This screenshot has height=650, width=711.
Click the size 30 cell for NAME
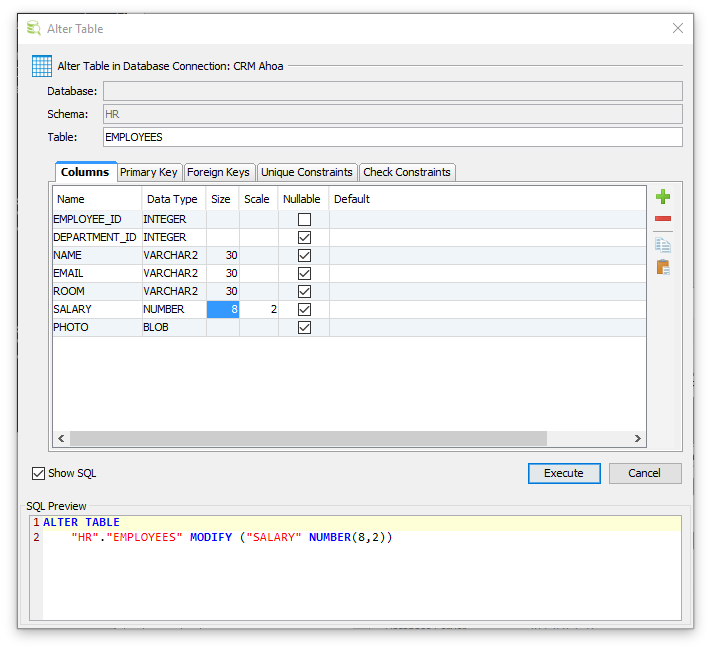tap(223, 255)
